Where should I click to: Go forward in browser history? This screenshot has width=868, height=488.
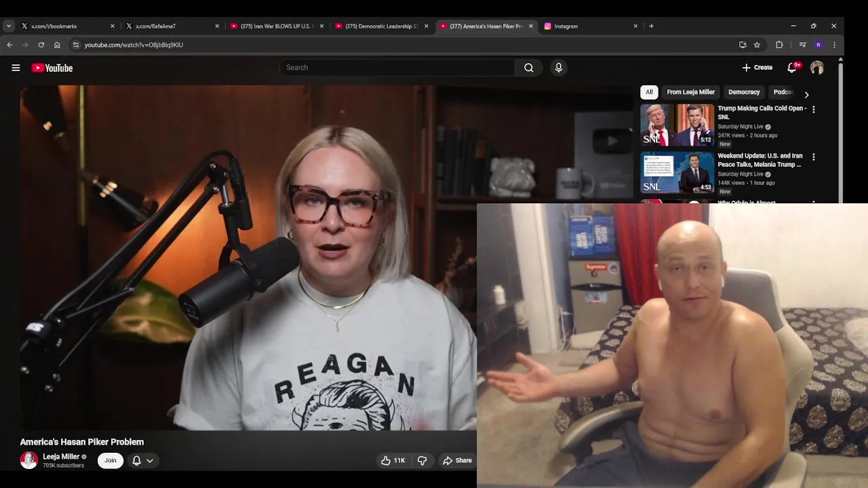[x=25, y=45]
